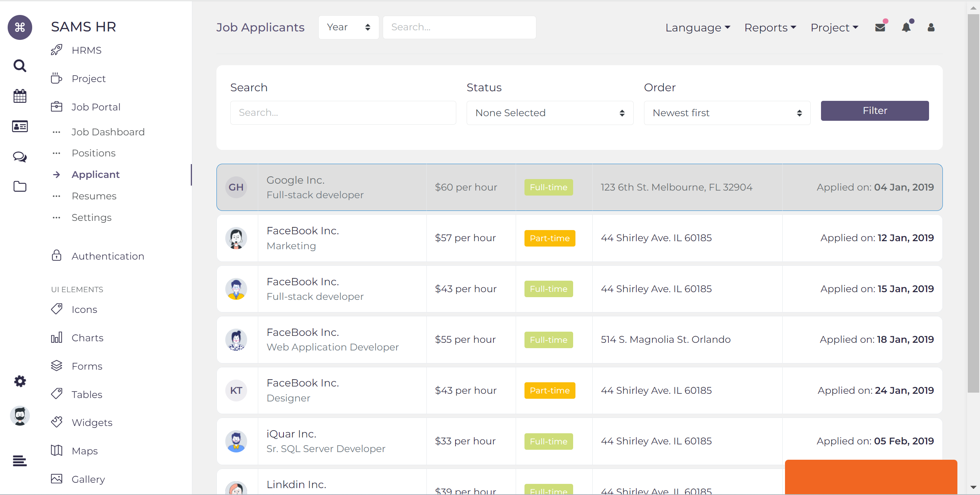Image resolution: width=980 pixels, height=495 pixels.
Task: Click the Filter button
Action: point(875,111)
